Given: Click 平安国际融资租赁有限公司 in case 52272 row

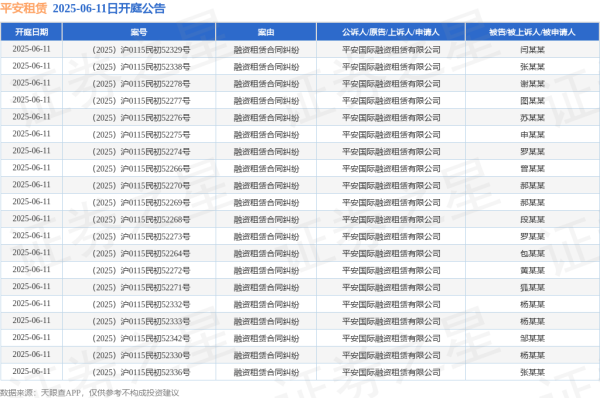Looking at the screenshot, I should [x=391, y=270].
